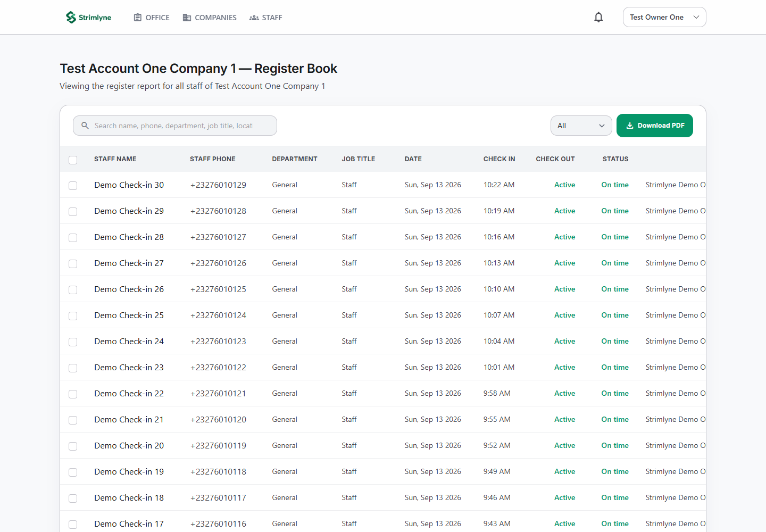
Task: Click the search magnifier icon
Action: 85,126
